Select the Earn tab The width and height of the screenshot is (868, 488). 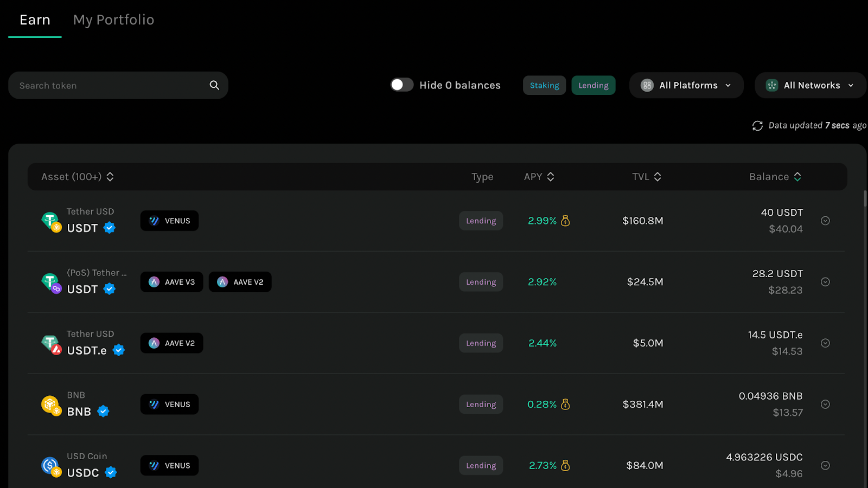tap(35, 20)
